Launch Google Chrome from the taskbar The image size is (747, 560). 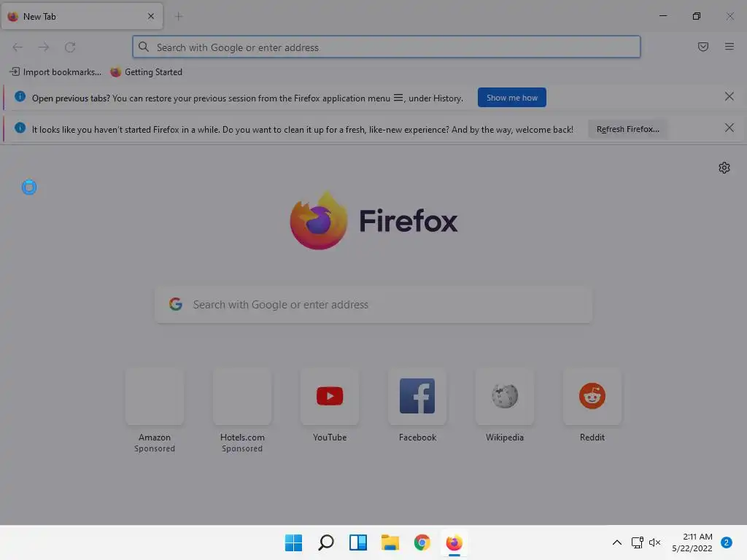click(x=422, y=542)
